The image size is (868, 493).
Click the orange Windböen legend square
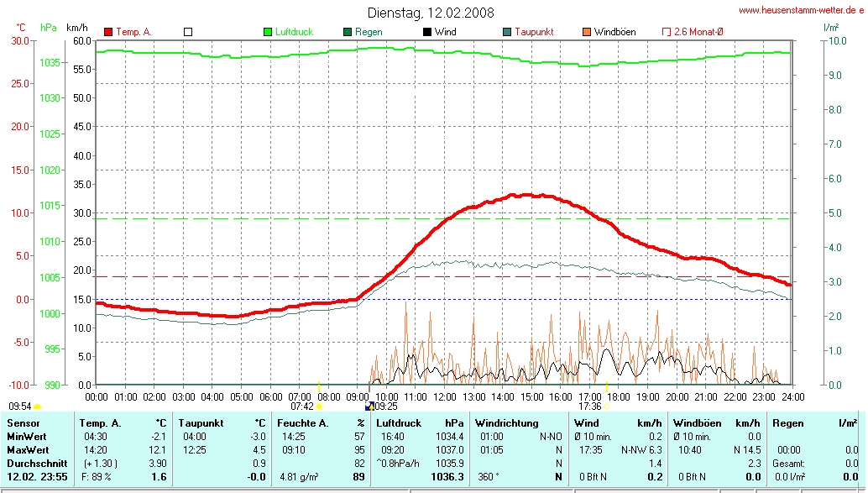tap(587, 32)
